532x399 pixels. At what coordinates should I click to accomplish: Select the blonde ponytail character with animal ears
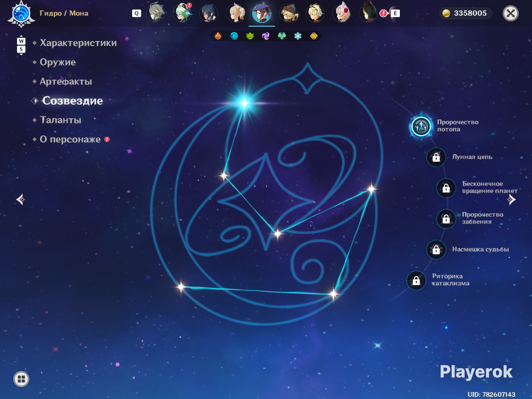coord(236,12)
